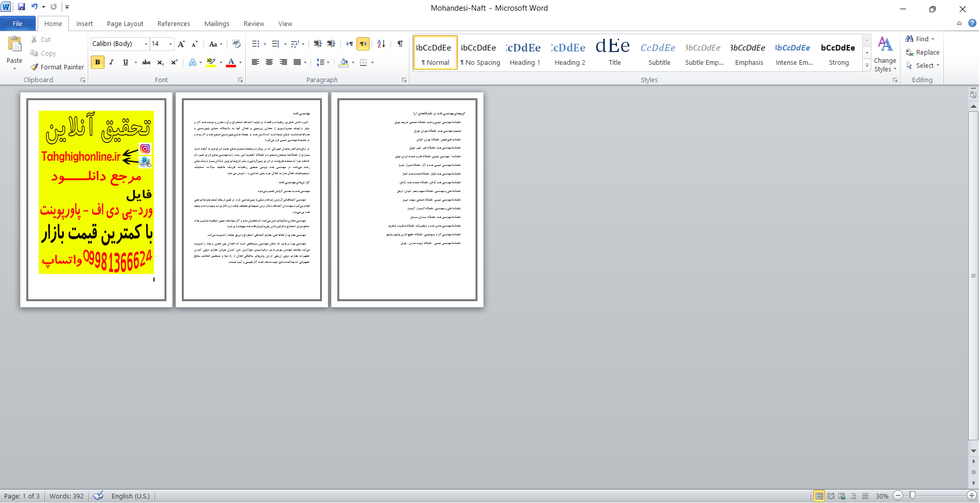Decrease paragraph indent
980x503 pixels.
coord(318,44)
